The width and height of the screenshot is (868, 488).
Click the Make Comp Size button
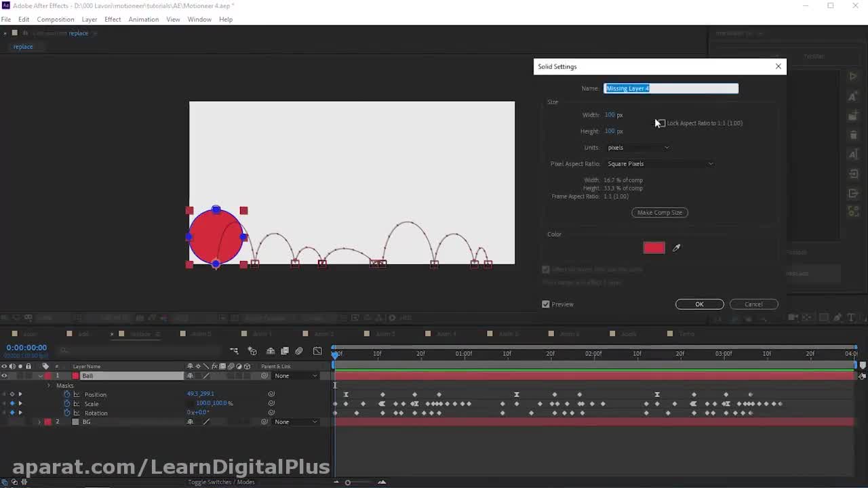[660, 213]
